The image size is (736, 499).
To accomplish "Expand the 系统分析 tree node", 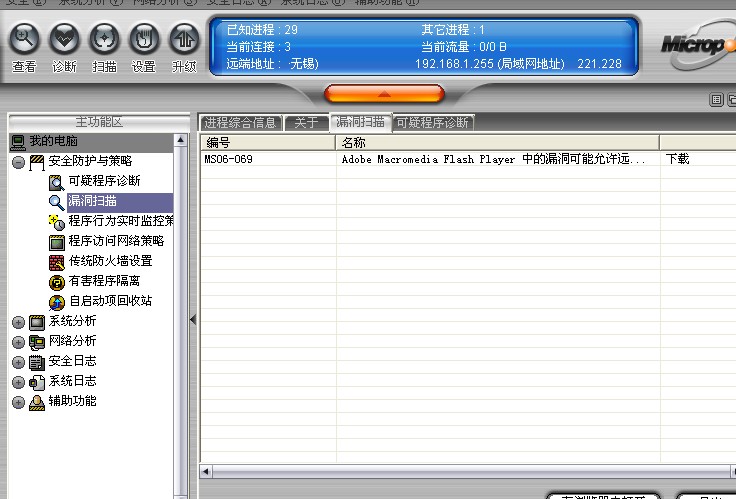I will 19,322.
